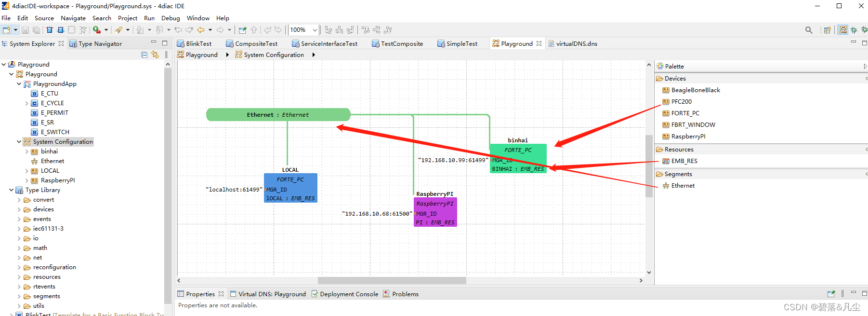Click the Run launch icon
The image size is (868, 316).
(x=97, y=30)
